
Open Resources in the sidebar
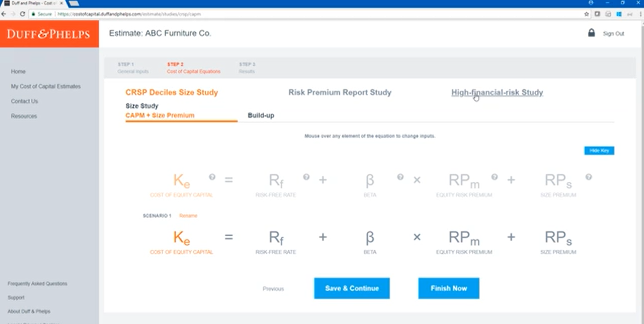[24, 116]
